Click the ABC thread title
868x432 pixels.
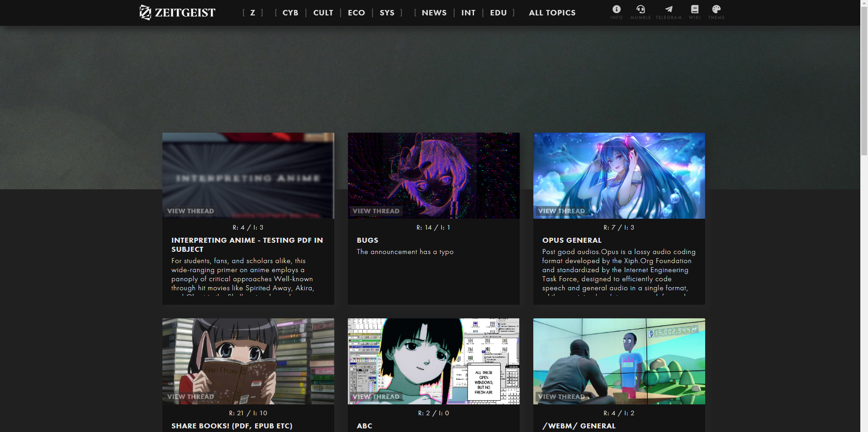(365, 426)
